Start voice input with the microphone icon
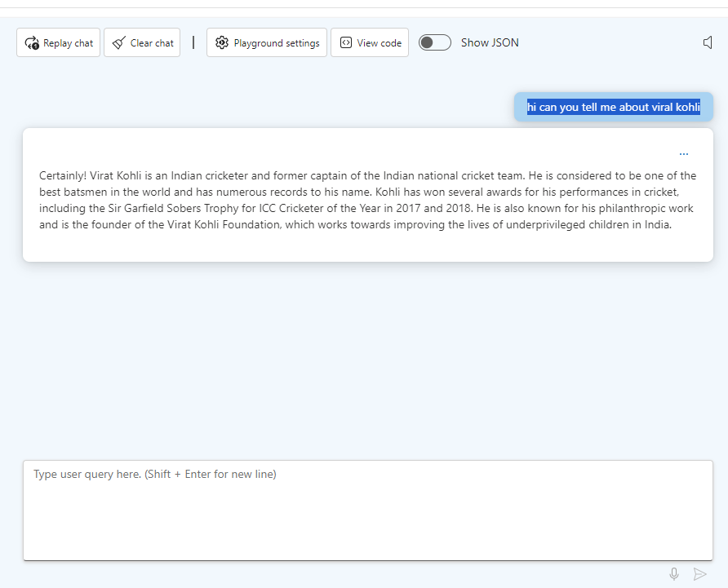The width and height of the screenshot is (728, 588). coord(674,574)
